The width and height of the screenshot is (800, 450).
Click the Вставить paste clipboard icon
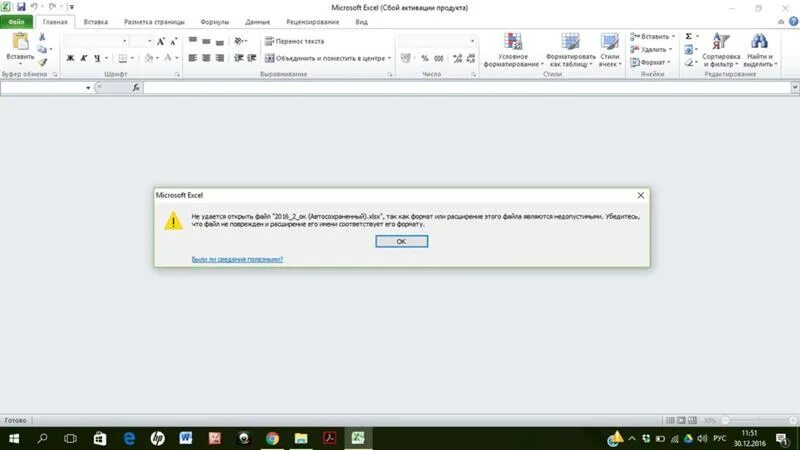pyautogui.click(x=20, y=41)
